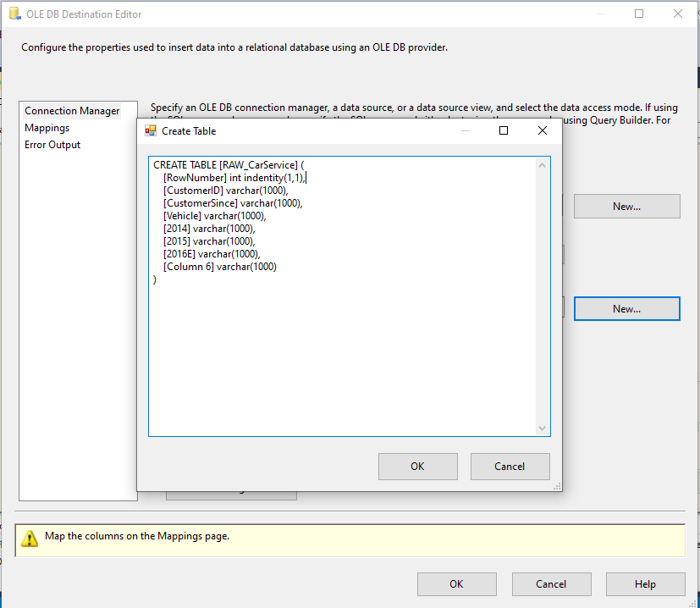Image resolution: width=700 pixels, height=608 pixels.
Task: Click the 'Configure the properties' description text
Action: pos(234,47)
